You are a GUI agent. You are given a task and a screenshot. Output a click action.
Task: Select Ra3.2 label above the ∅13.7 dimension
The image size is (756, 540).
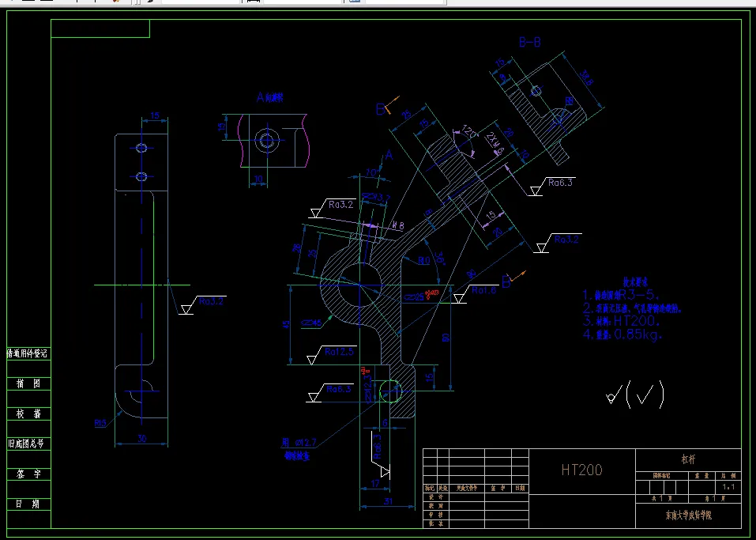point(341,205)
